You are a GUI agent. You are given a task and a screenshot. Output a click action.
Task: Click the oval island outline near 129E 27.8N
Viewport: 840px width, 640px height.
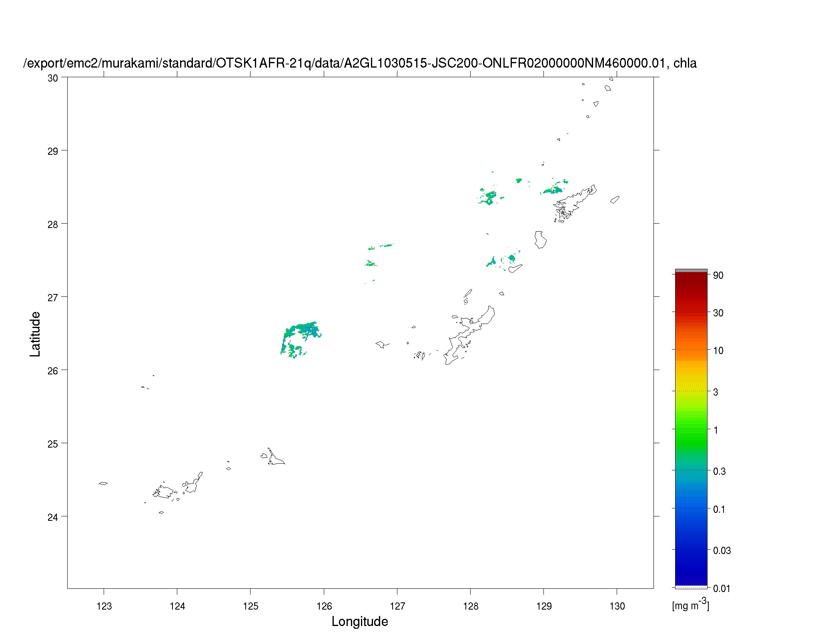(540, 240)
